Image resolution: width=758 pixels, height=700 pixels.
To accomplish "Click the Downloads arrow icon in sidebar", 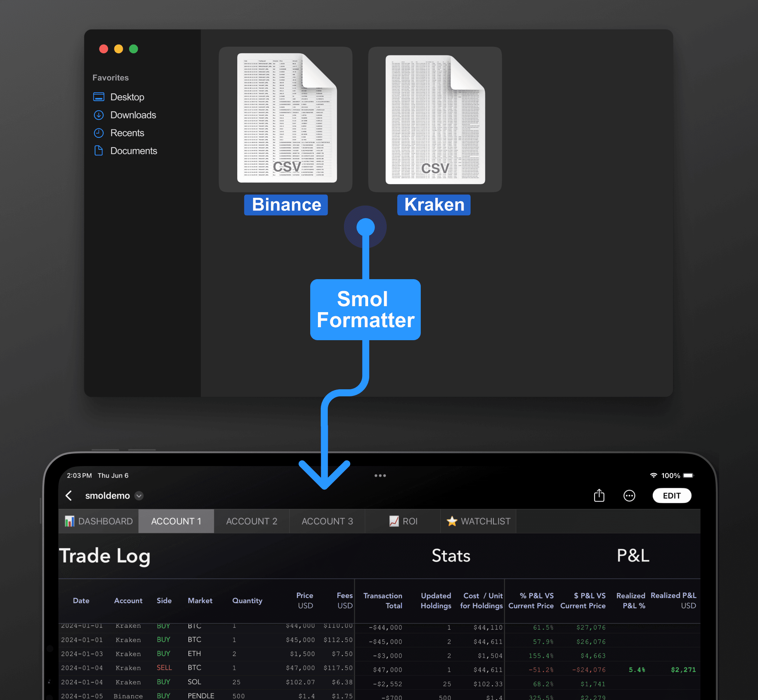I will pos(99,115).
